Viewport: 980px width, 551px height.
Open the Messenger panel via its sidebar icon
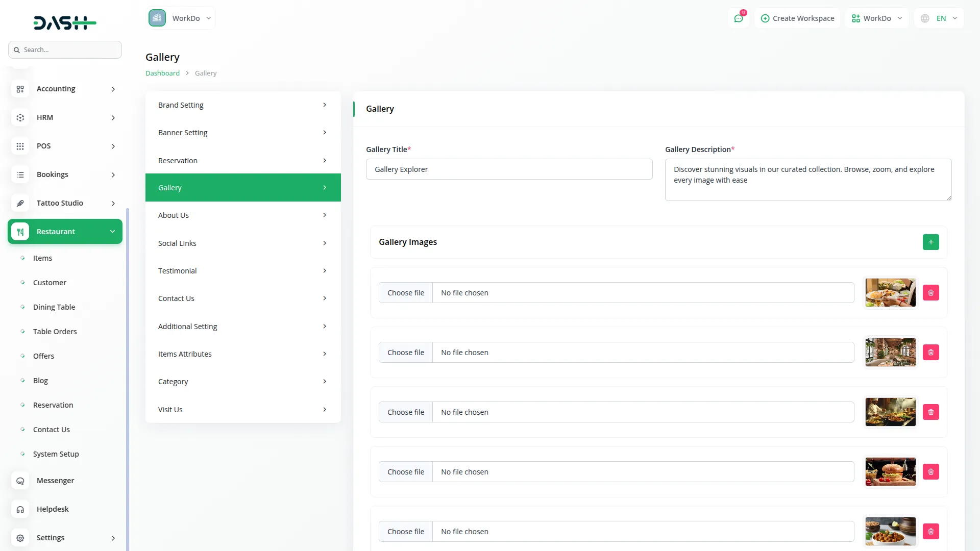pyautogui.click(x=20, y=481)
